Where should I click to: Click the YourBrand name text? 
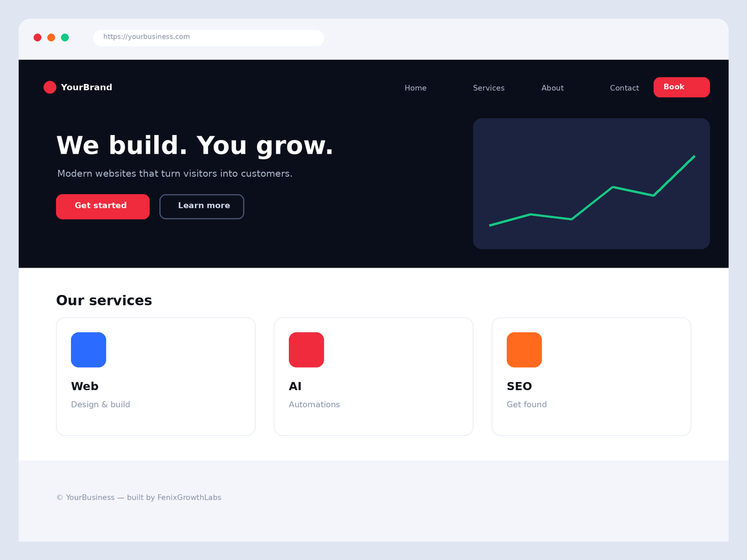(x=87, y=87)
